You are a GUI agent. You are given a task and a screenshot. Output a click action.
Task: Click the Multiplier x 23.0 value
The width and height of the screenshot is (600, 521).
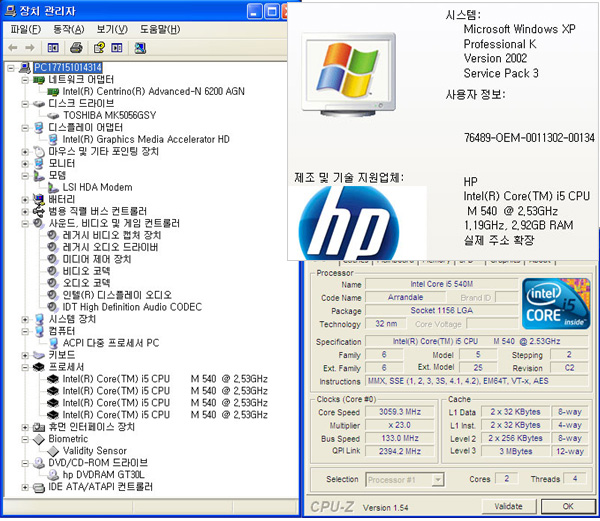[x=400, y=425]
